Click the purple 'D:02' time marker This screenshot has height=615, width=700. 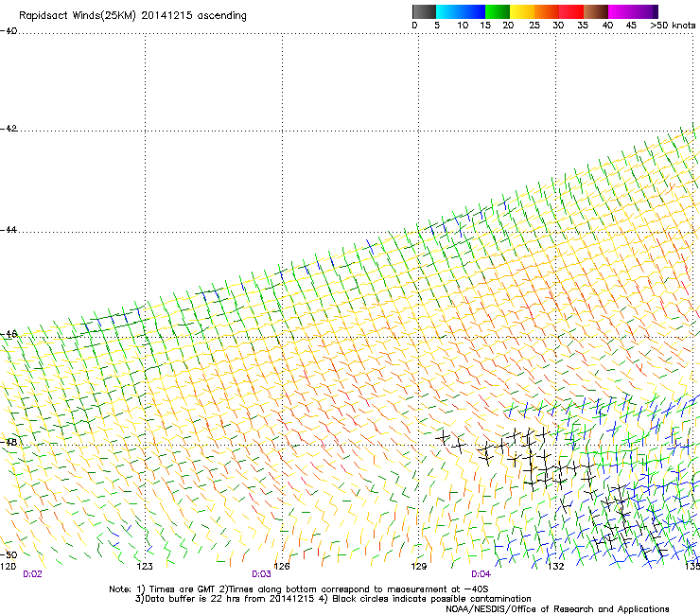pos(32,574)
